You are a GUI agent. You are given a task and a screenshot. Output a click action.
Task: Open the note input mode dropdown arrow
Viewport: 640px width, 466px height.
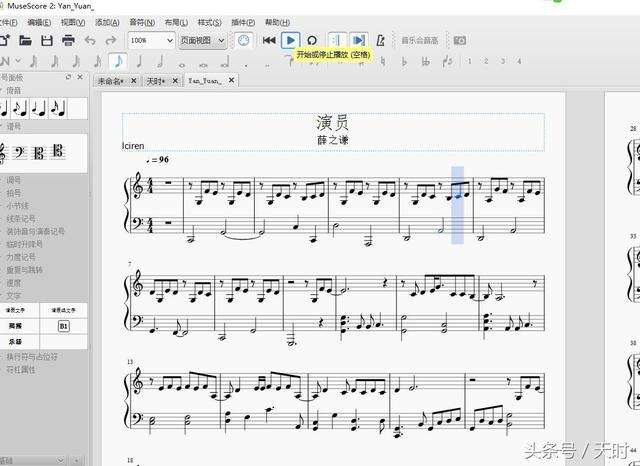18,61
